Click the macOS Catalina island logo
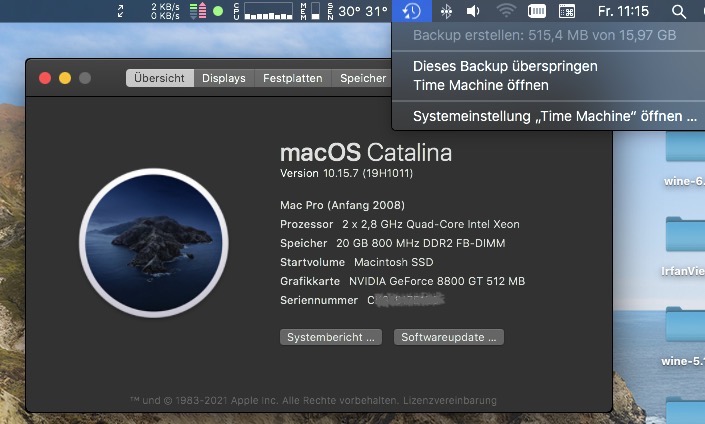705x424 pixels. (154, 243)
